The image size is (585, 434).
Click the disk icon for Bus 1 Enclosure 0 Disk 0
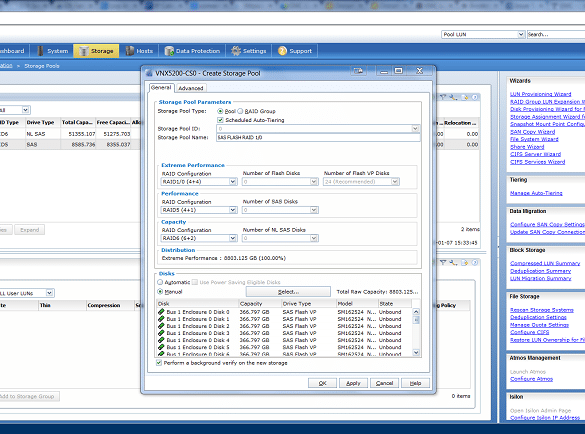(x=161, y=312)
